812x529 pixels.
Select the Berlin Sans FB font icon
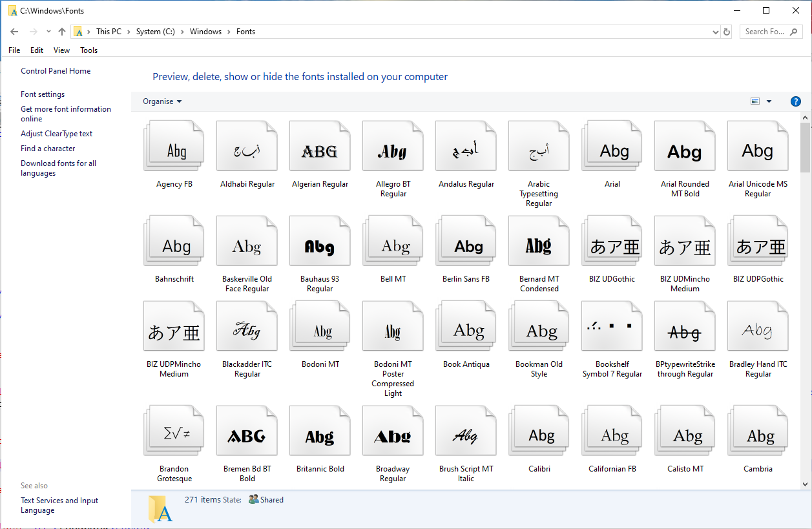[x=466, y=242]
